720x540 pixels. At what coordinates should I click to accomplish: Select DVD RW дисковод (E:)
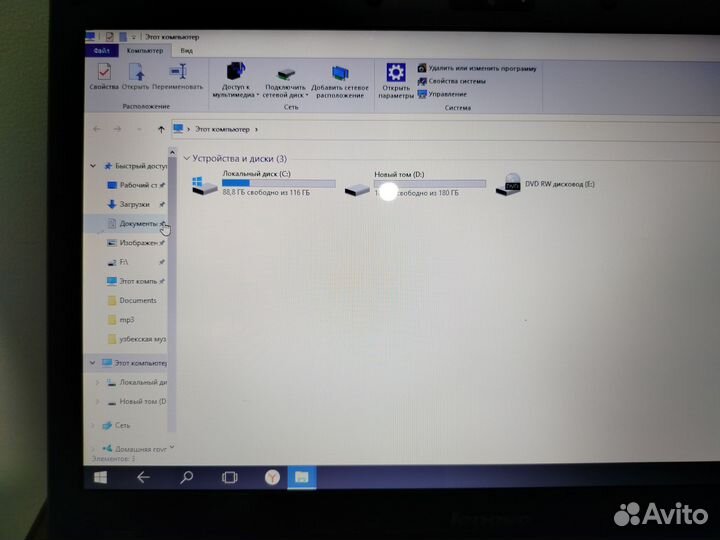pyautogui.click(x=546, y=184)
